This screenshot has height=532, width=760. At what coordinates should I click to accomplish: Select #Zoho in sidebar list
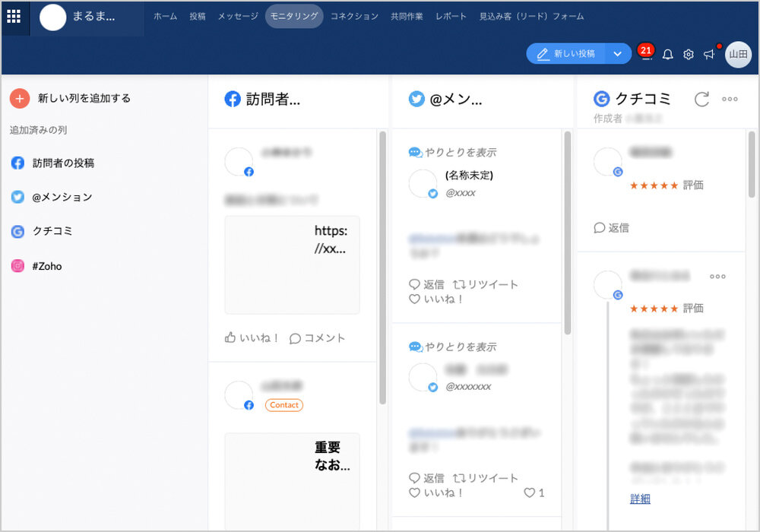pyautogui.click(x=47, y=266)
